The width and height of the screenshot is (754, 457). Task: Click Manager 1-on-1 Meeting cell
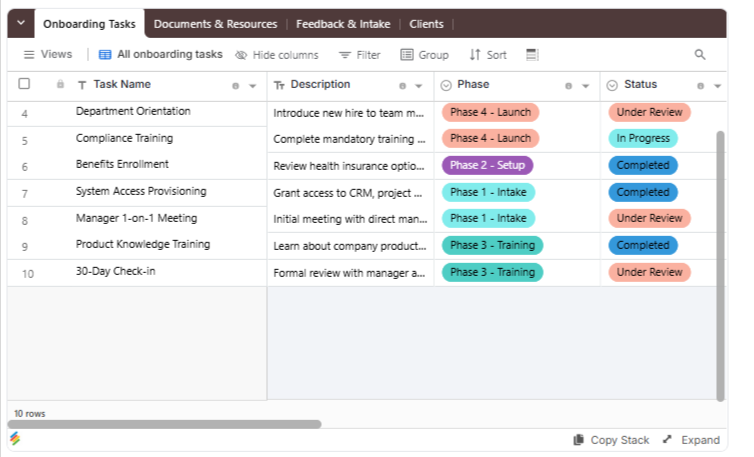(137, 218)
